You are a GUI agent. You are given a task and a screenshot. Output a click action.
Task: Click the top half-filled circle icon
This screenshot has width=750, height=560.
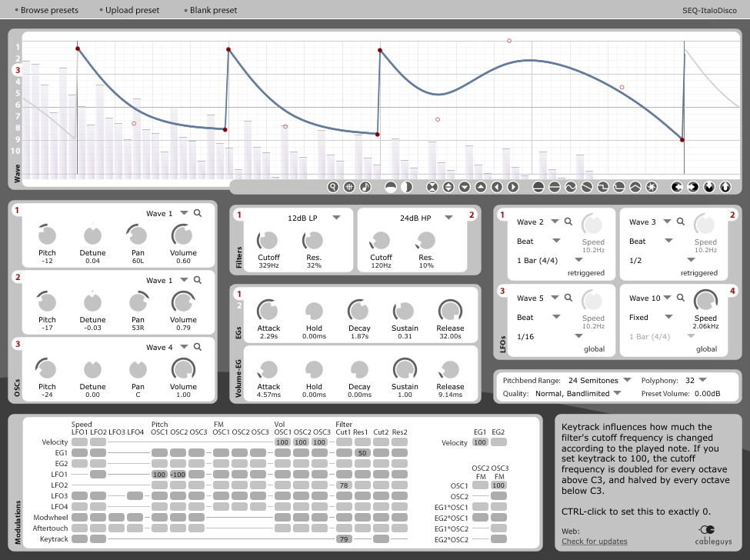pos(391,187)
